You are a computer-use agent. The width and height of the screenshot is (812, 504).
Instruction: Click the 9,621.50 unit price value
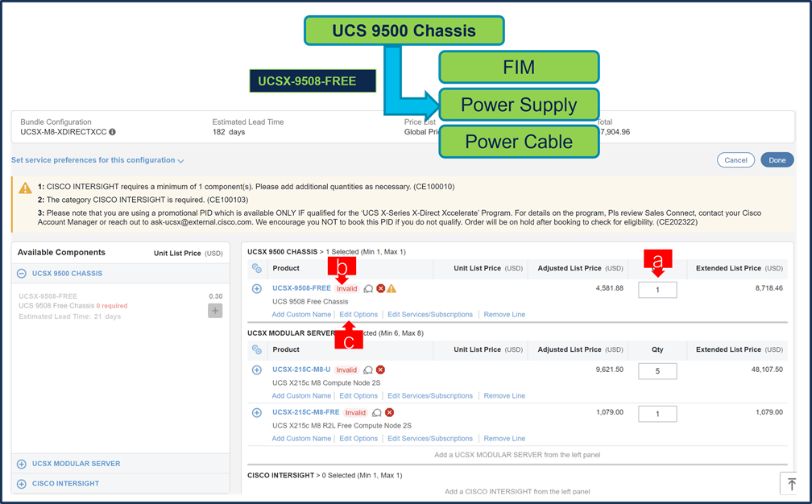click(610, 370)
